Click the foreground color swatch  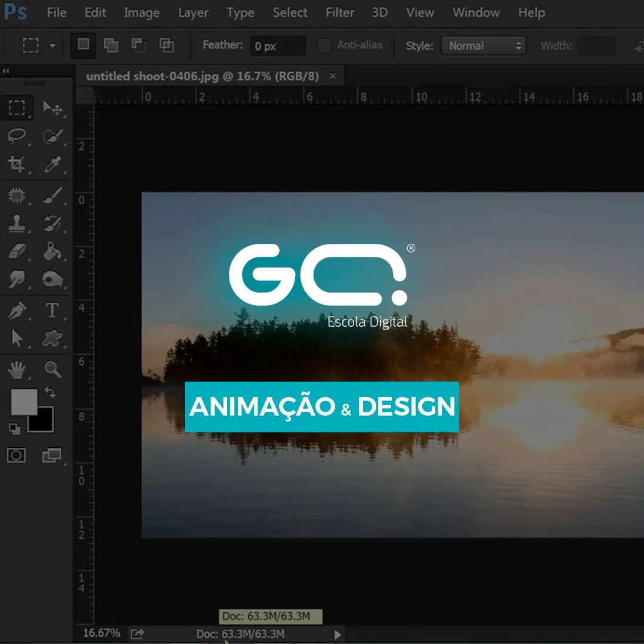24,402
